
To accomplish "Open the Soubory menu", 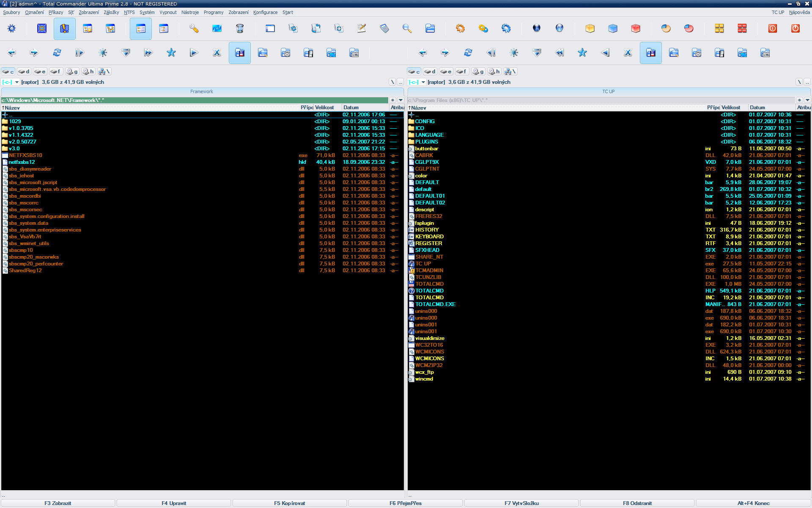I will [x=11, y=12].
